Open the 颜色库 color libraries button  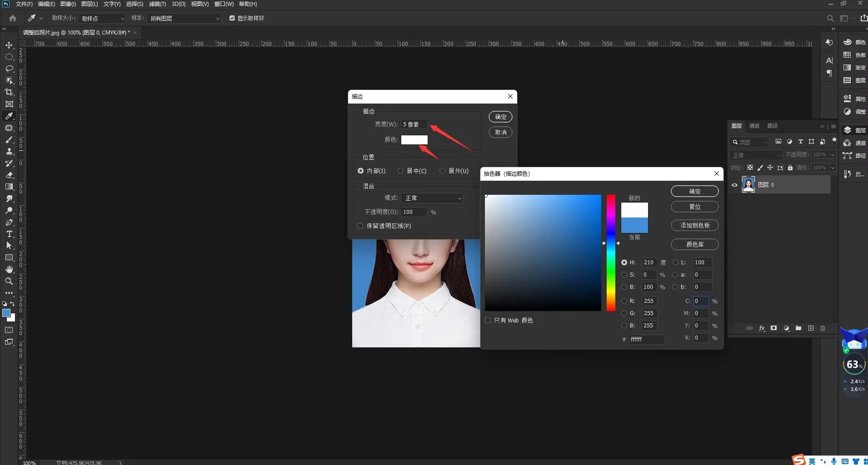[x=694, y=244]
